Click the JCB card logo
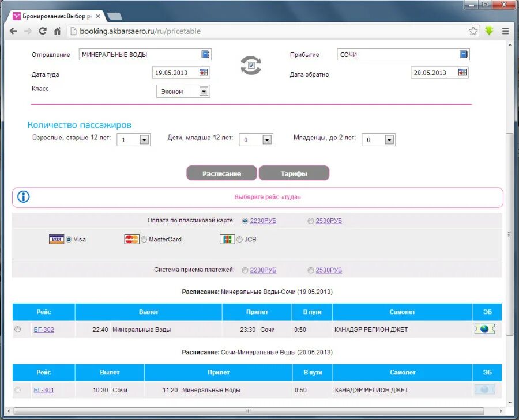This screenshot has height=420, width=519. (x=227, y=240)
